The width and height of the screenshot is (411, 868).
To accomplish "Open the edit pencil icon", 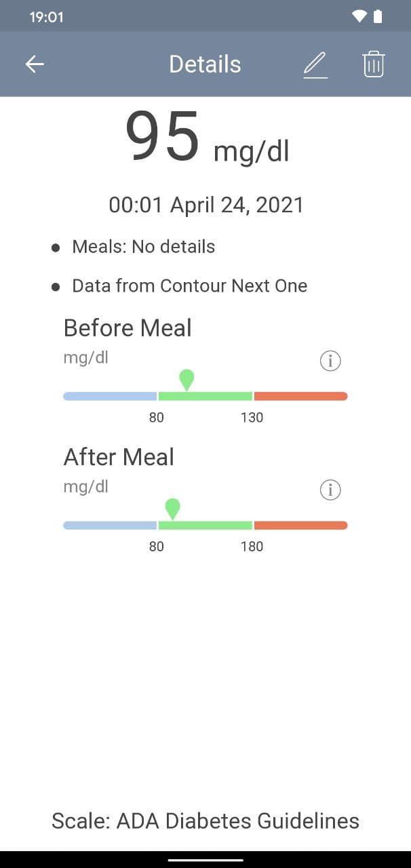I will coord(315,64).
